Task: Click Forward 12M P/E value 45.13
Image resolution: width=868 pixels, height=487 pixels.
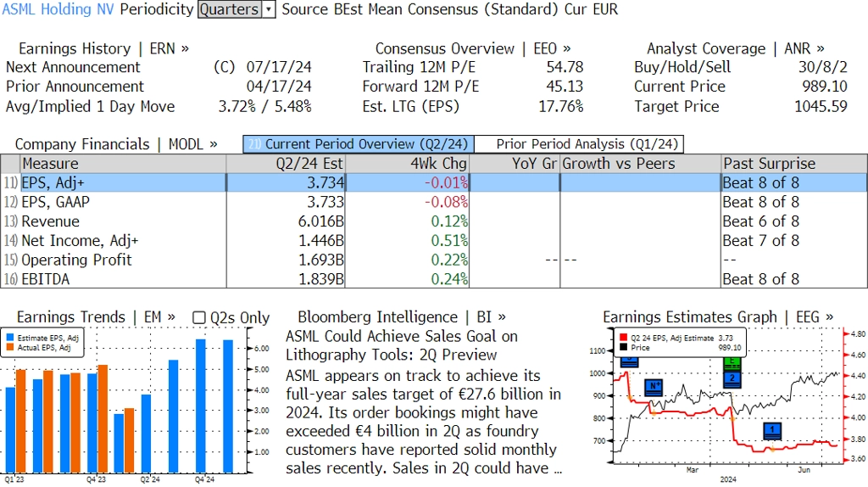Action: (565, 87)
